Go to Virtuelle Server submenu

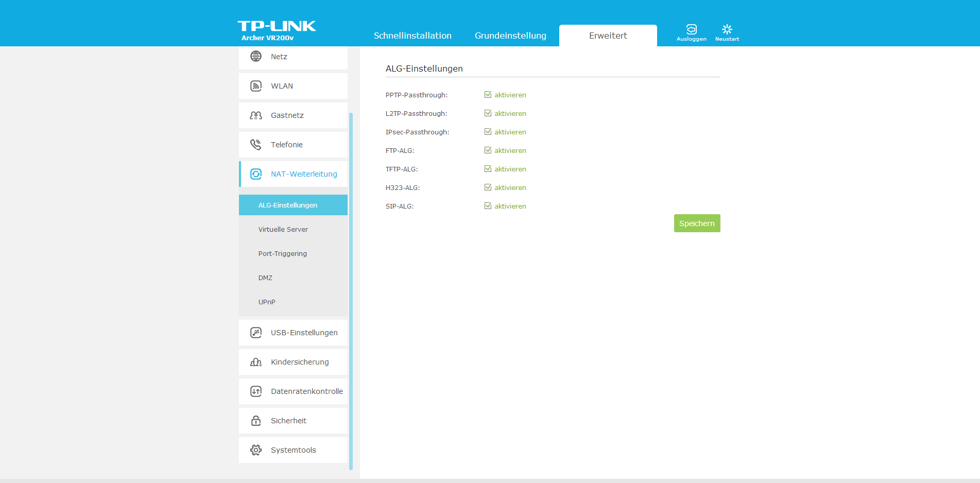click(283, 230)
